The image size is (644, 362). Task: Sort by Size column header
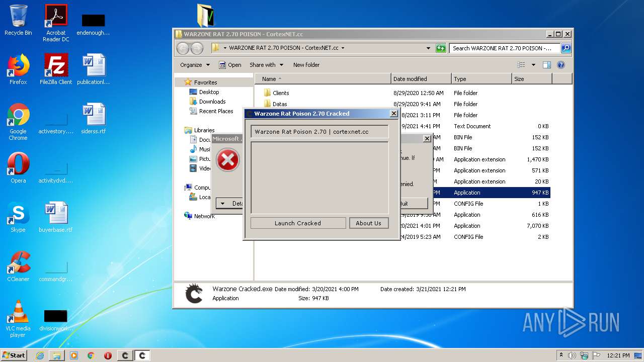click(532, 79)
